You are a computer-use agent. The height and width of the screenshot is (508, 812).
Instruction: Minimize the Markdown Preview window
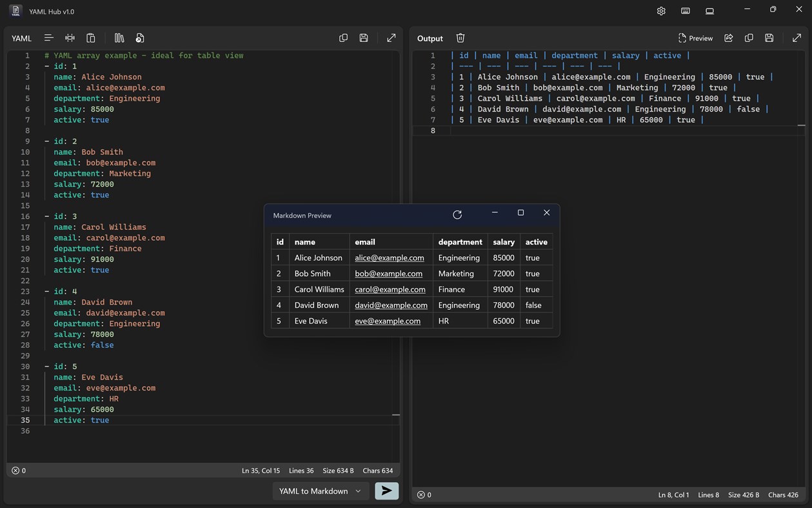coord(495,213)
